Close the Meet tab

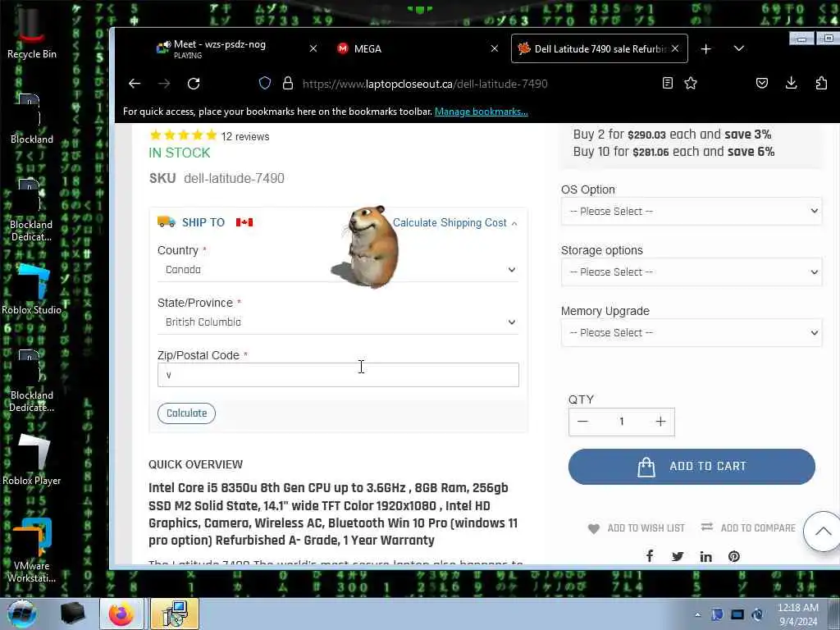point(313,48)
